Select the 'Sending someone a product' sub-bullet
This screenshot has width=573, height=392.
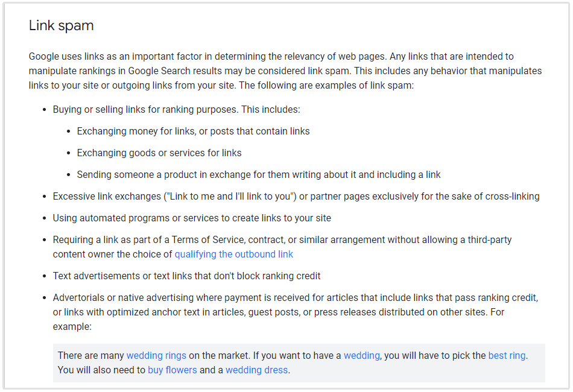pyautogui.click(x=258, y=174)
